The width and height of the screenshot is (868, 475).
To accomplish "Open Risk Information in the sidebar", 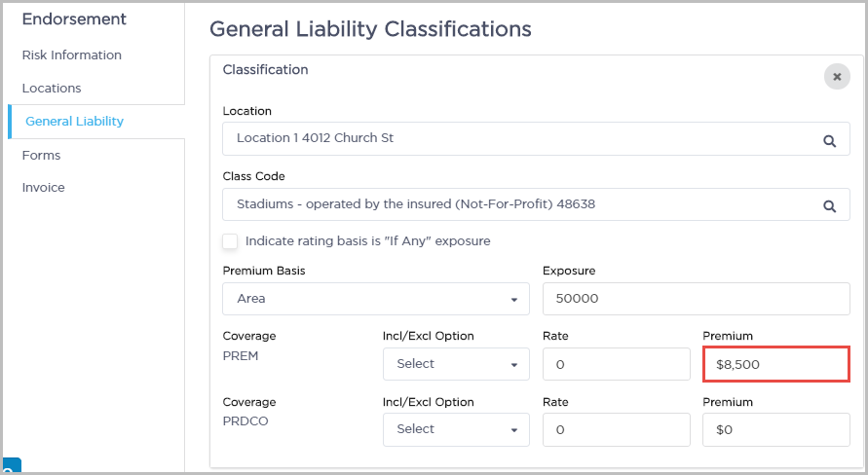I will click(x=72, y=55).
